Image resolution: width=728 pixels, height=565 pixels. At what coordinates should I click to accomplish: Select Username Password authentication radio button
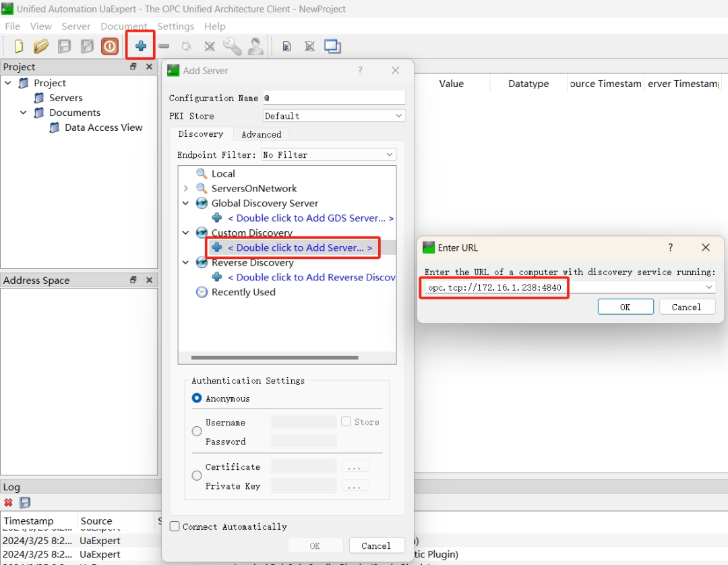(x=197, y=432)
